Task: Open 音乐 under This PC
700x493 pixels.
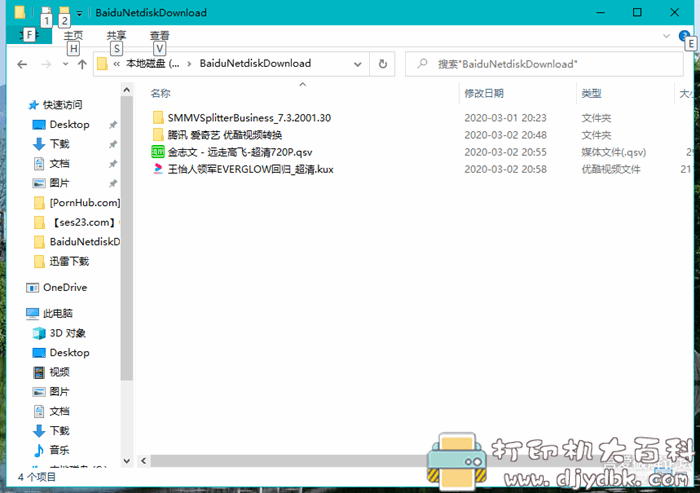Action: tap(59, 450)
